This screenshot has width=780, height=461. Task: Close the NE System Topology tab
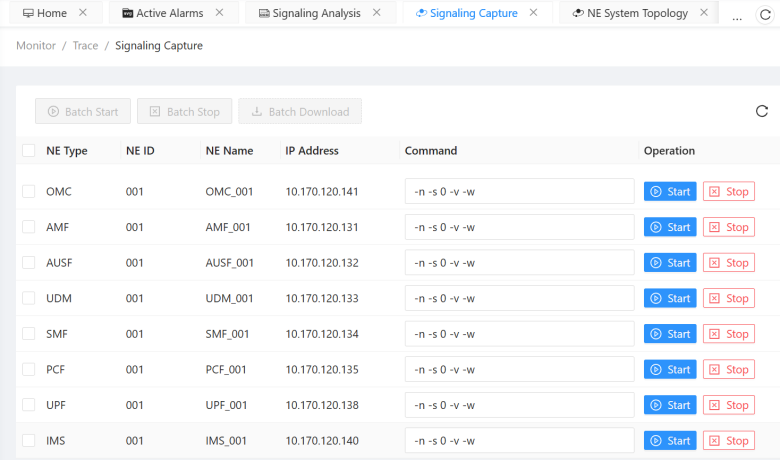[704, 13]
